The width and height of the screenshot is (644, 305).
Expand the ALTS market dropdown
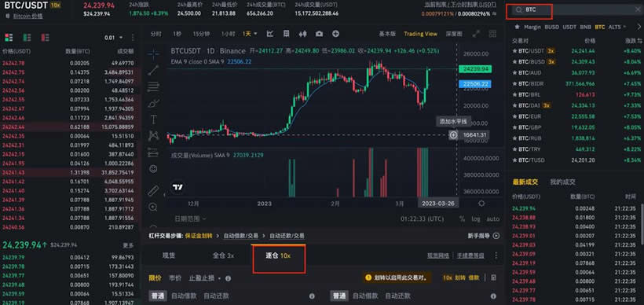point(617,27)
